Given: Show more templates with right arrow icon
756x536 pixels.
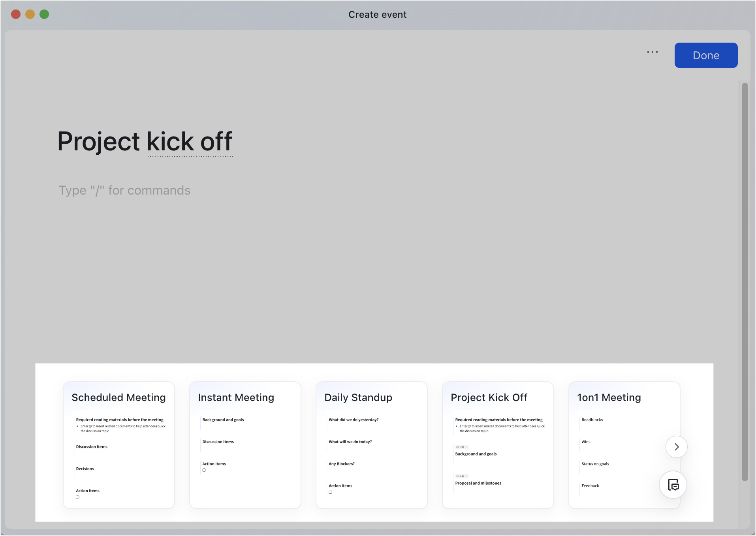Looking at the screenshot, I should tap(676, 446).
